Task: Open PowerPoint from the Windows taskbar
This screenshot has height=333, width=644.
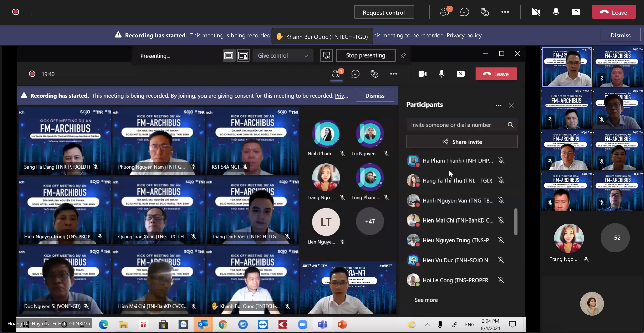Action: (x=342, y=325)
